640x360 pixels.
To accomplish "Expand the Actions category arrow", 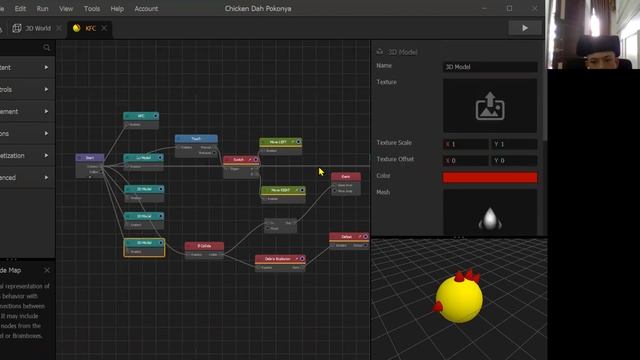I will (46, 133).
